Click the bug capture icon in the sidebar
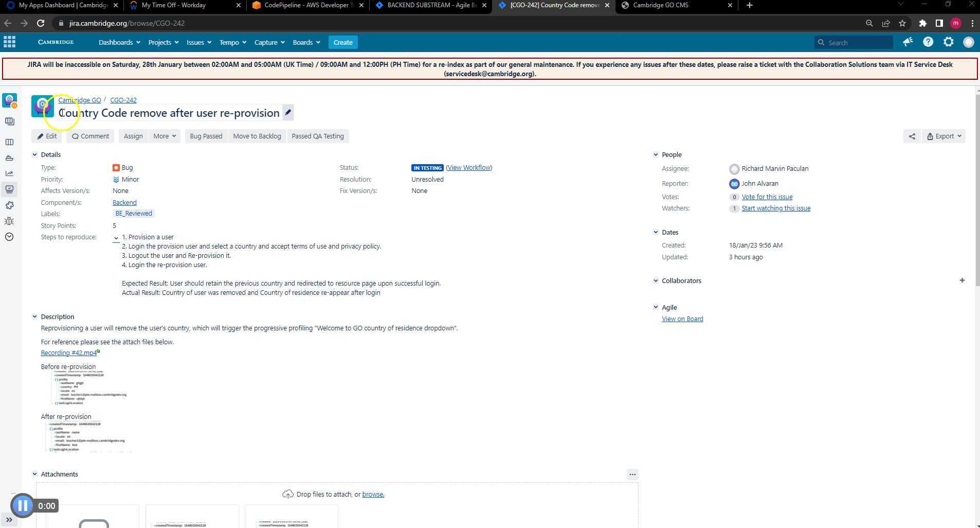 point(9,221)
